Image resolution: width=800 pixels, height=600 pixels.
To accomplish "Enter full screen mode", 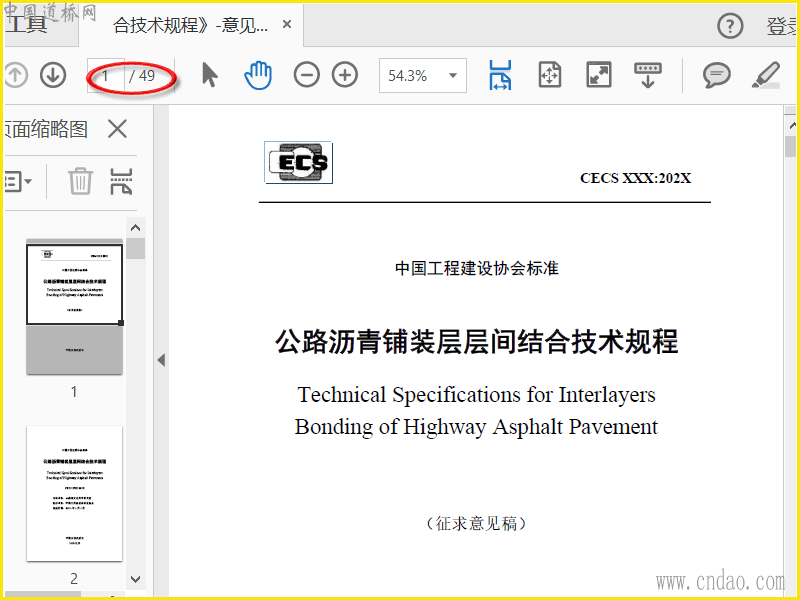I will click(599, 75).
